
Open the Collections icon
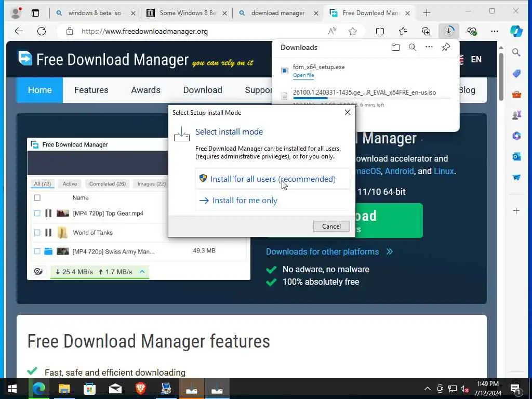[x=426, y=31]
